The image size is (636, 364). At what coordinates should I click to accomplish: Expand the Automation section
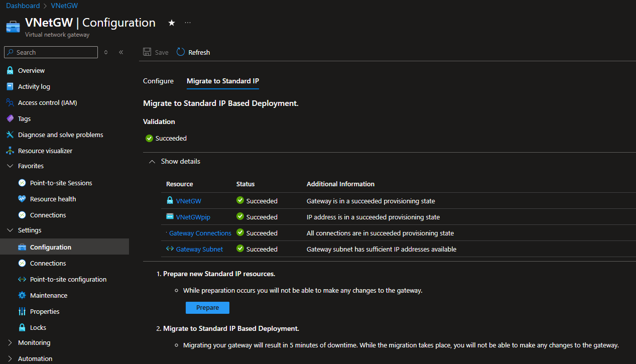coord(36,358)
